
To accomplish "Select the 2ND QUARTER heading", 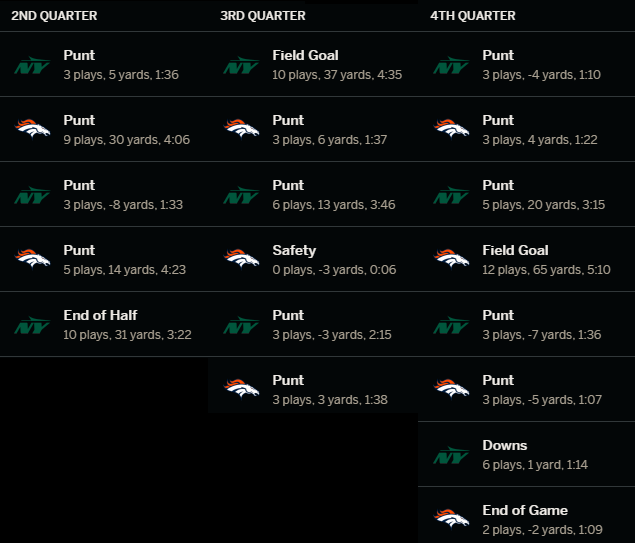I will pyautogui.click(x=54, y=16).
